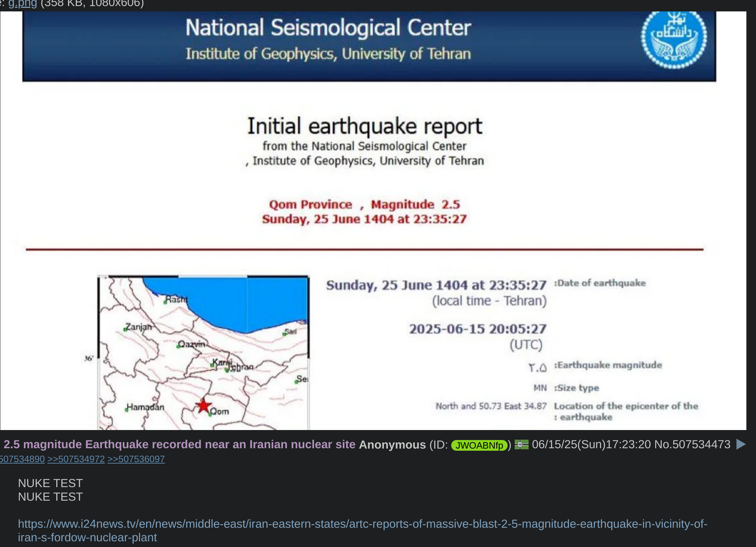Image resolution: width=756 pixels, height=547 pixels.
Task: Click the University of Tehran logo in image
Action: tap(674, 40)
